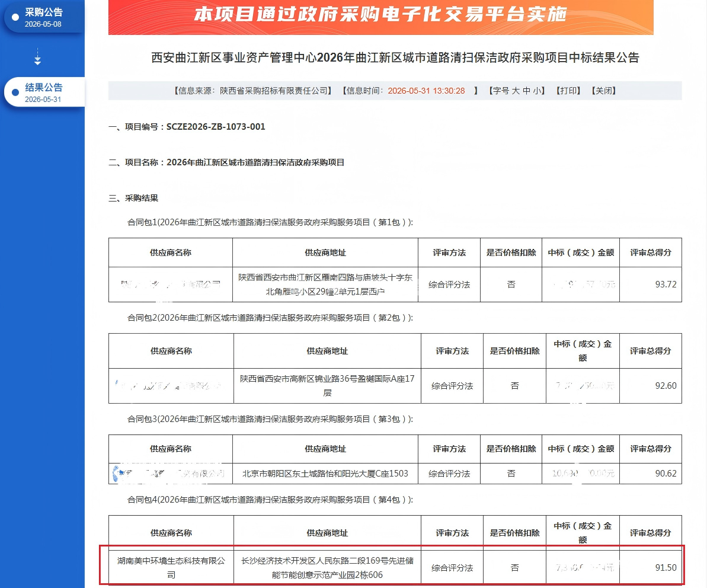Open the 采购公告 timeline step

click(44, 17)
